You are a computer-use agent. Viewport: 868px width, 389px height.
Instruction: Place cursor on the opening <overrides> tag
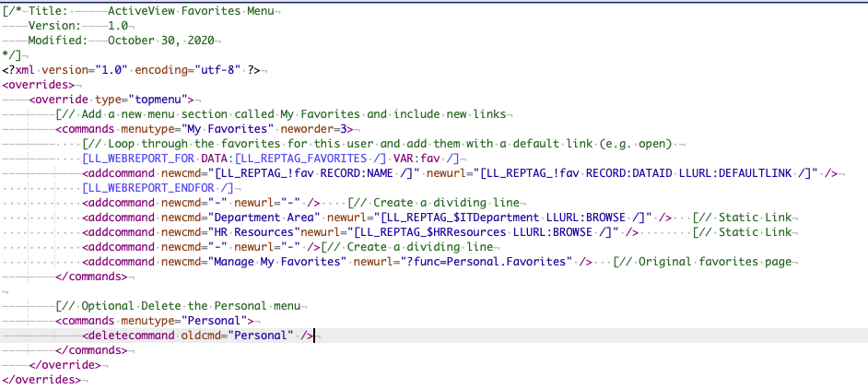pos(38,85)
